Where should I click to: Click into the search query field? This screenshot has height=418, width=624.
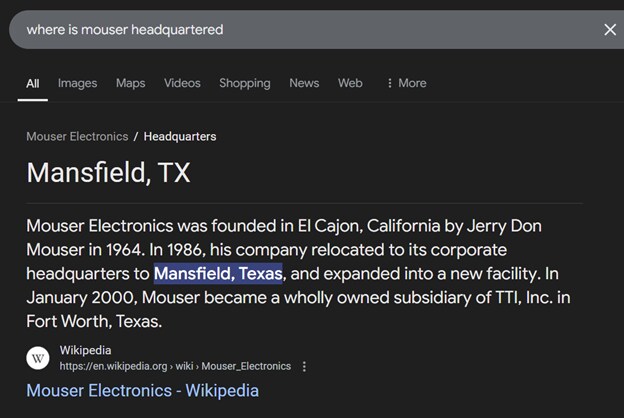point(300,30)
